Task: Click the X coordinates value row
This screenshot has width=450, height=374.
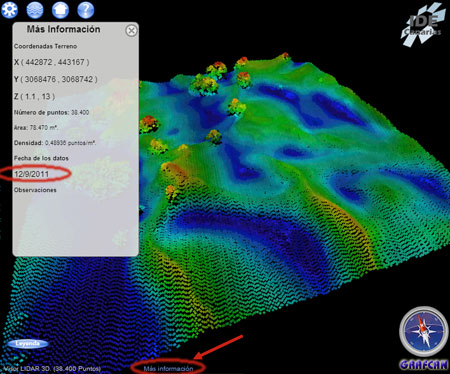Action: point(52,62)
